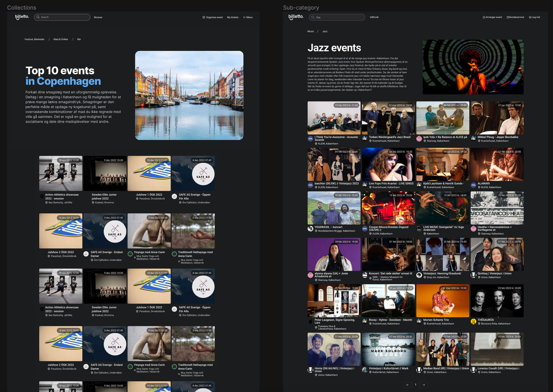The image size is (553, 392).
Task: Open Rossy - Hyhne - Davidsen - Maretti title
Action: pos(391,320)
